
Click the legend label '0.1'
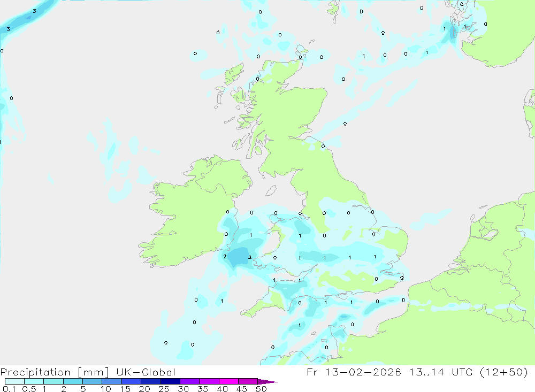click(x=9, y=389)
